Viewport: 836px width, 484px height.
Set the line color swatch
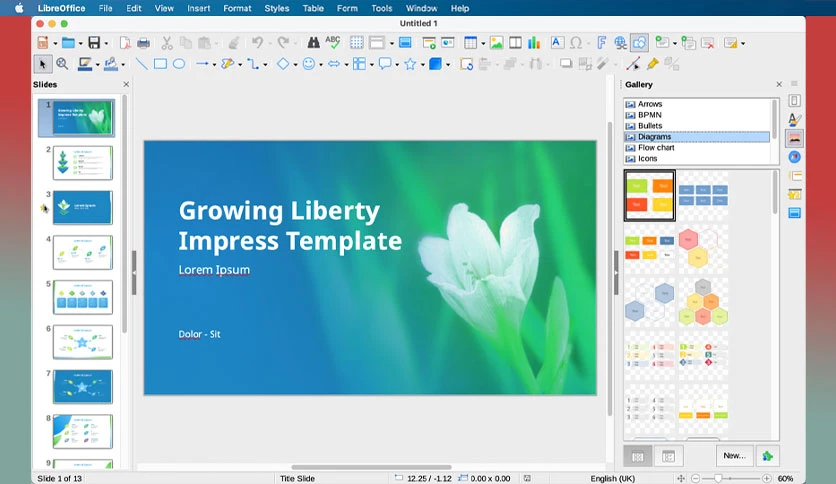pos(84,64)
